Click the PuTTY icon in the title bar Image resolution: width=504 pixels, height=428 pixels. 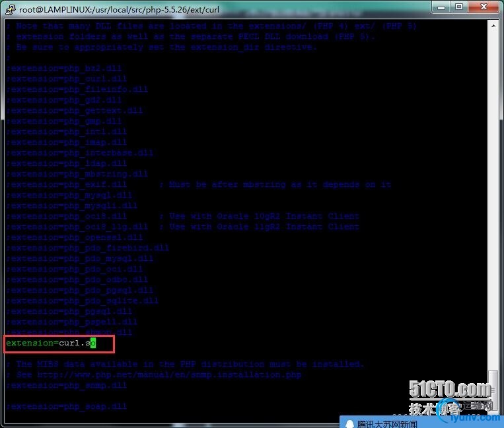pyautogui.click(x=11, y=10)
